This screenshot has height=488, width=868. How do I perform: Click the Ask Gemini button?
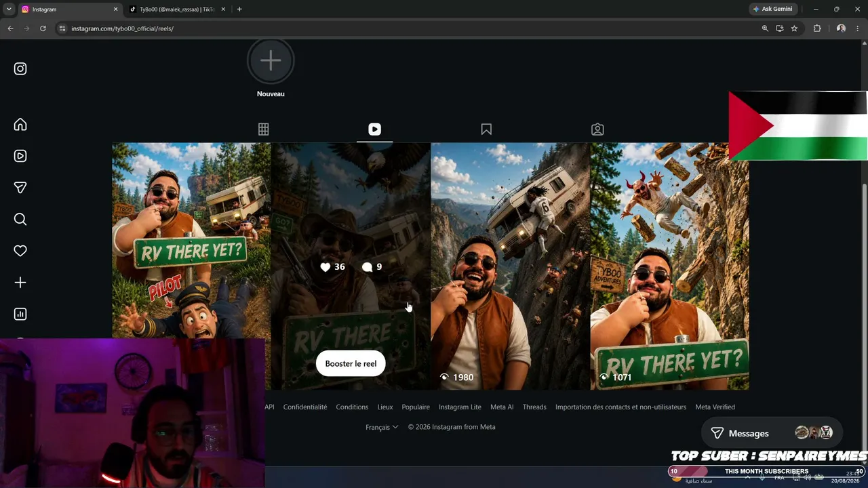point(772,9)
